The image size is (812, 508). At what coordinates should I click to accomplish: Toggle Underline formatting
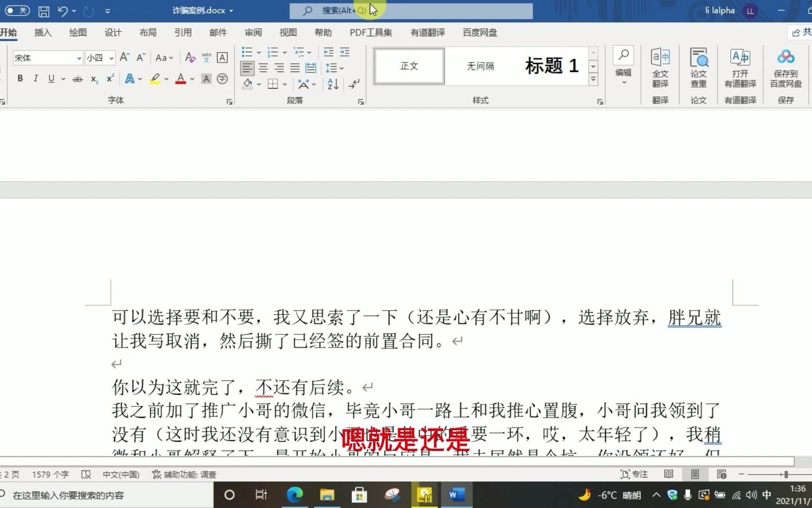tap(51, 79)
